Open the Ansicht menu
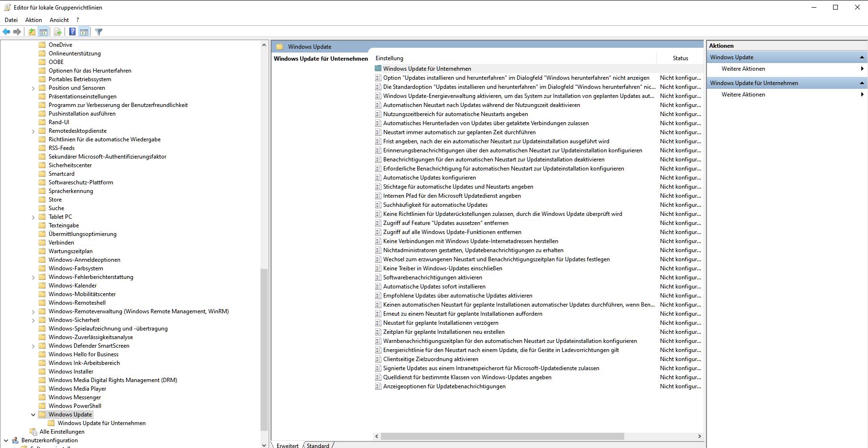 click(59, 20)
